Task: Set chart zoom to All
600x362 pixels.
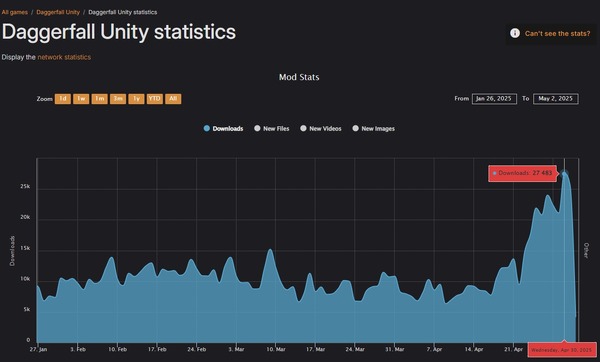Action: point(173,99)
